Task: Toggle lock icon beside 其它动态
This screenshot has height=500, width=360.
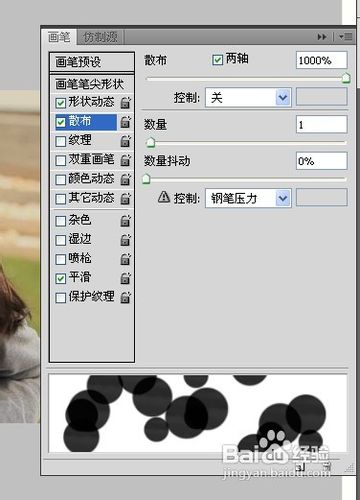Action: [125, 199]
